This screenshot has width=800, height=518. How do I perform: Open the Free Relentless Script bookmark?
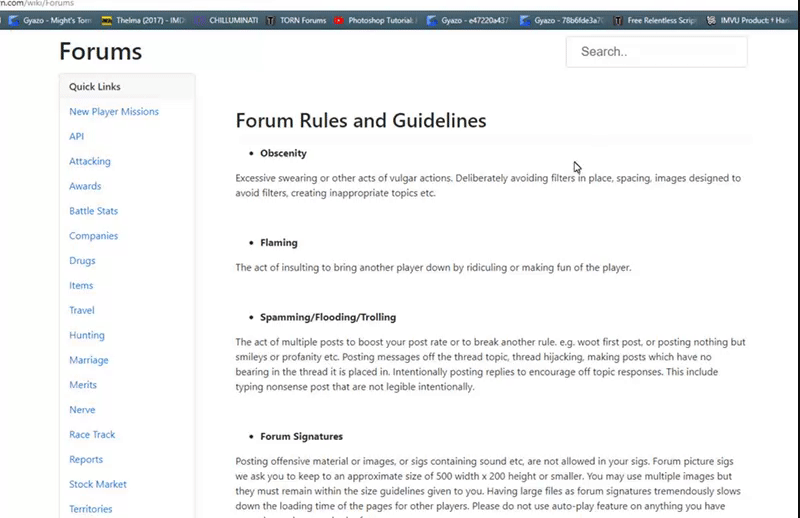pyautogui.click(x=655, y=20)
